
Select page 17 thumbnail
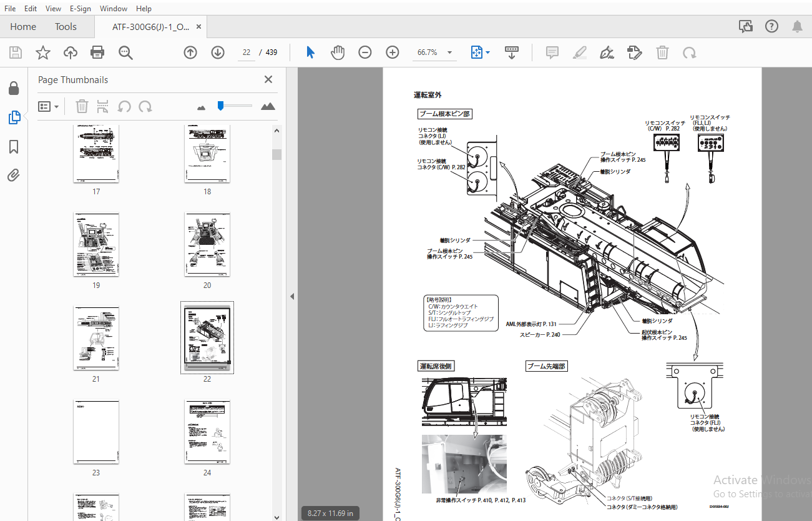[96, 154]
